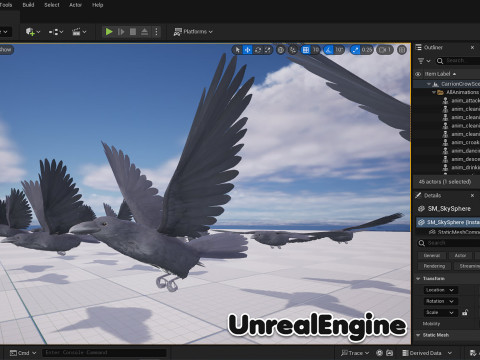480x360 pixels.
Task: Filter Details by Rendering category
Action: [x=434, y=266]
